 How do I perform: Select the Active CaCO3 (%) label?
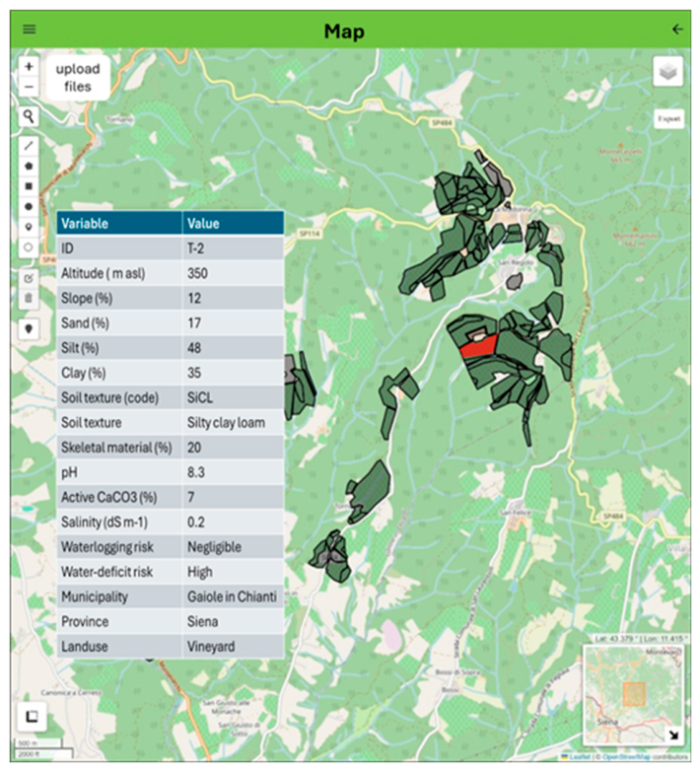tap(108, 497)
